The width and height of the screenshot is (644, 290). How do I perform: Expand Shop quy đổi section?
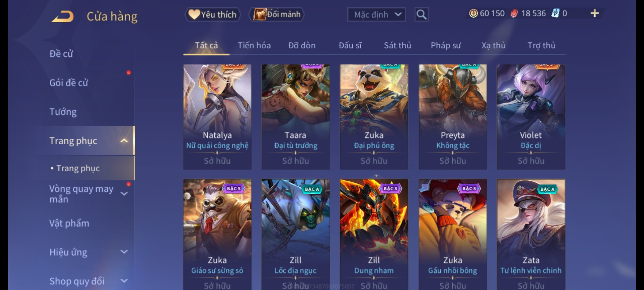tap(124, 281)
